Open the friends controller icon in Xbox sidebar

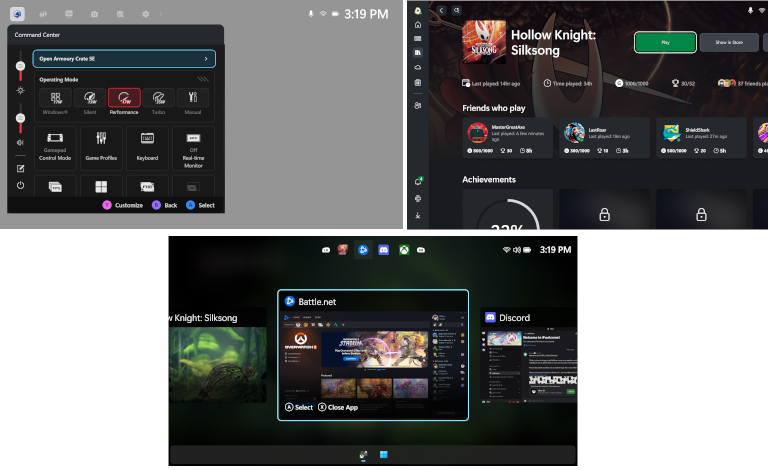coord(418,105)
